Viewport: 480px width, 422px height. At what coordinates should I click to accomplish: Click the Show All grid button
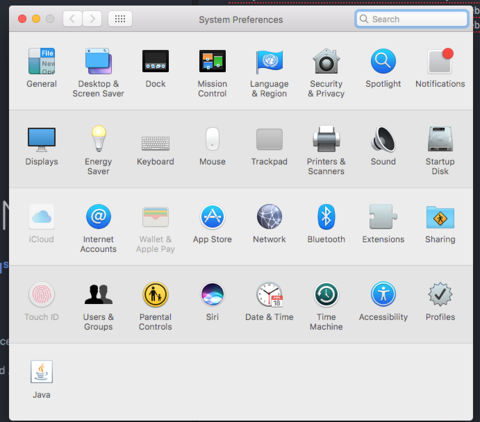coord(120,19)
